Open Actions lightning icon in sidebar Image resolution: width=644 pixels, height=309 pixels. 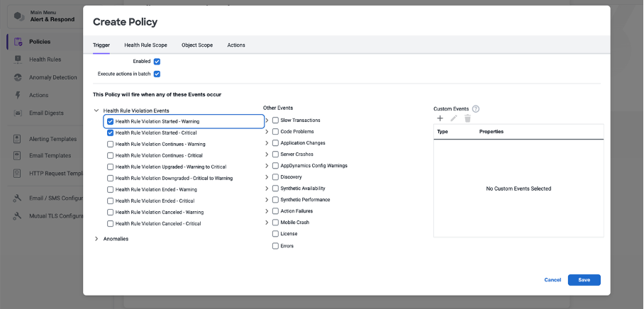(x=18, y=95)
